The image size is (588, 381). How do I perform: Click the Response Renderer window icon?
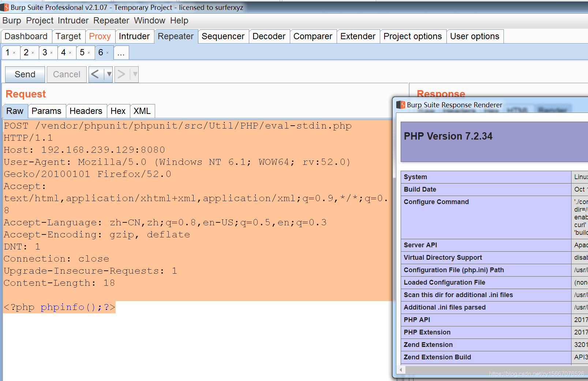(401, 105)
